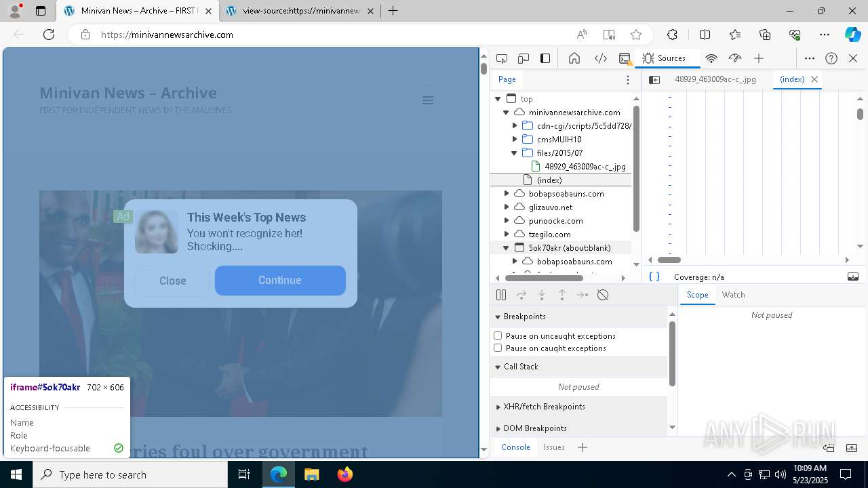Open the Elements panel code icon

tap(601, 58)
